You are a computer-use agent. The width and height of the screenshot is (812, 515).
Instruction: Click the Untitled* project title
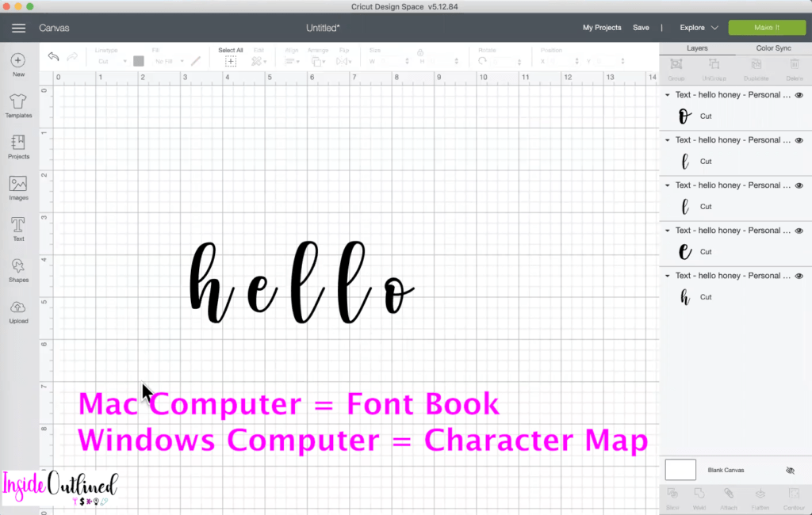coord(323,28)
